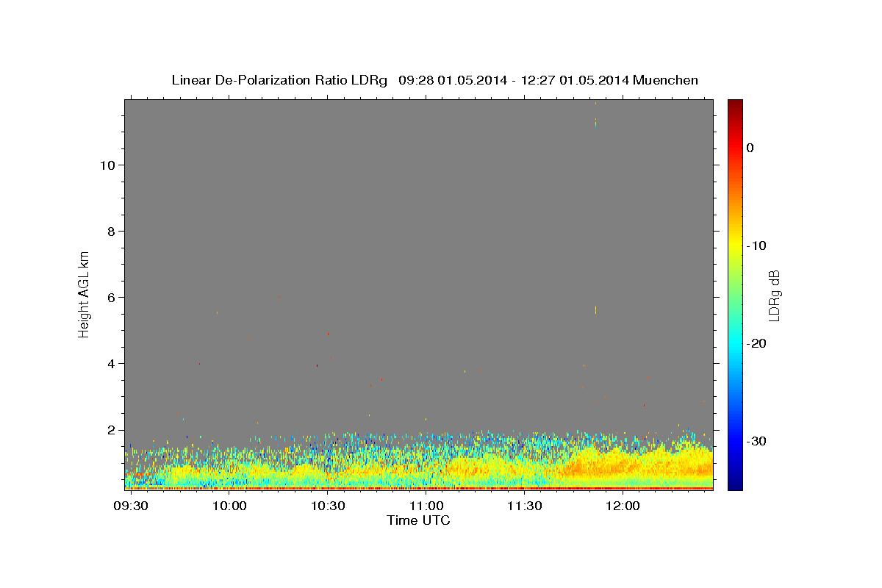
Task: Click the 6 km height tick label
Action: 110,297
